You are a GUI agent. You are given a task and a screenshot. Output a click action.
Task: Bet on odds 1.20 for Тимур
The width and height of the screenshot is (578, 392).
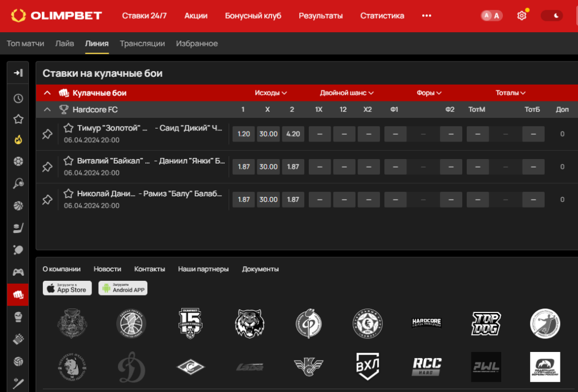244,134
